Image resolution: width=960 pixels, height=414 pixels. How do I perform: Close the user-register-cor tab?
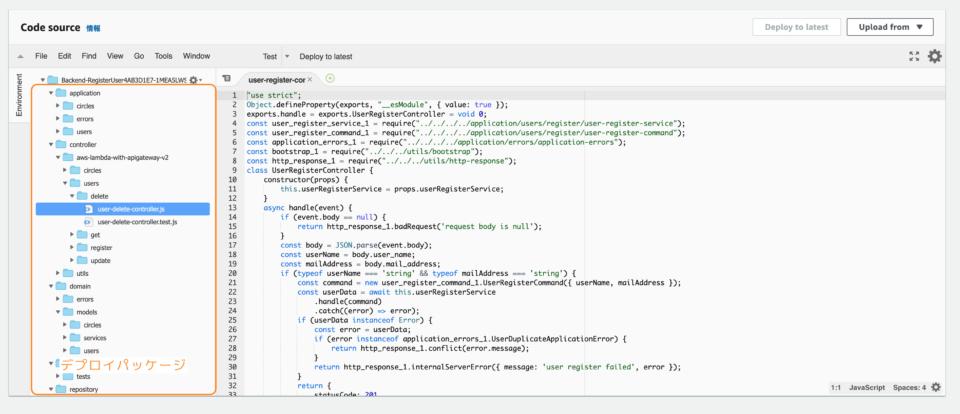coord(310,80)
